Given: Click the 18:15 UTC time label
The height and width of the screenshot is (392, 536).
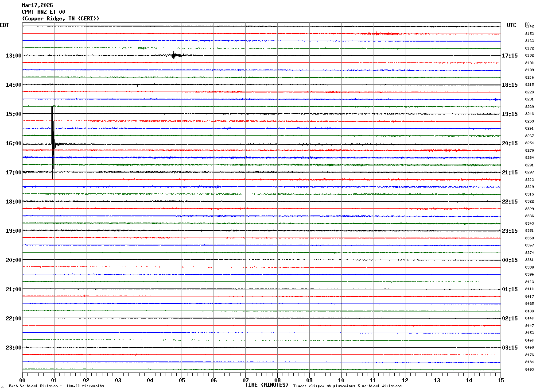Looking at the screenshot, I should (x=510, y=85).
